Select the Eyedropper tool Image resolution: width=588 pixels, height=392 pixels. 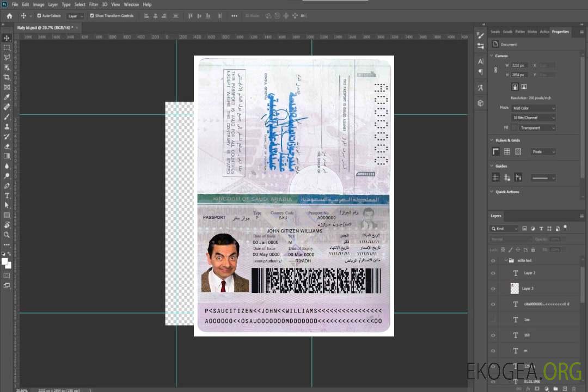pyautogui.click(x=7, y=97)
